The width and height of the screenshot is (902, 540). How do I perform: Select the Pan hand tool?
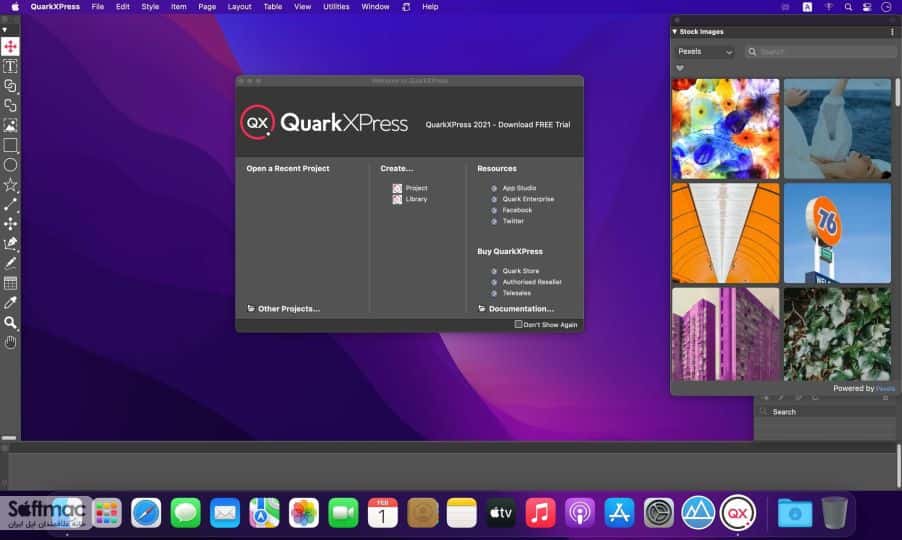(x=10, y=343)
